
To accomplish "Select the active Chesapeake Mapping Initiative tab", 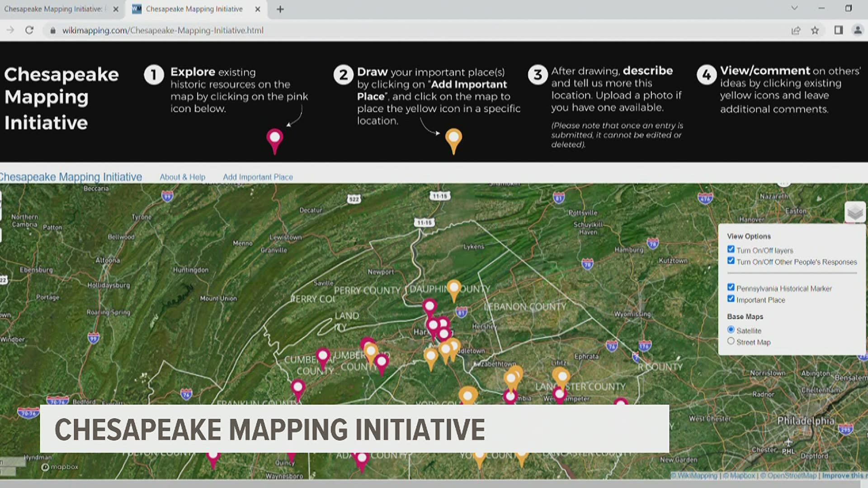I will pyautogui.click(x=194, y=9).
